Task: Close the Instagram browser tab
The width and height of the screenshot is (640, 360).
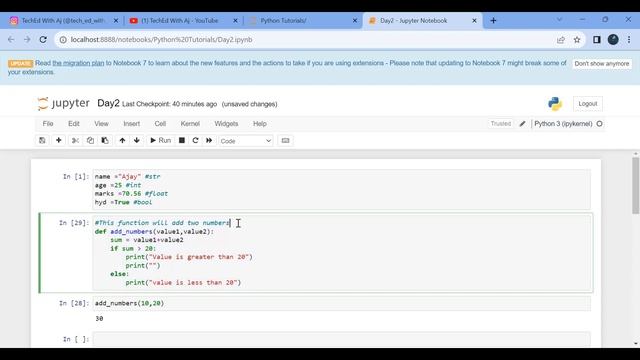Action: click(x=116, y=20)
